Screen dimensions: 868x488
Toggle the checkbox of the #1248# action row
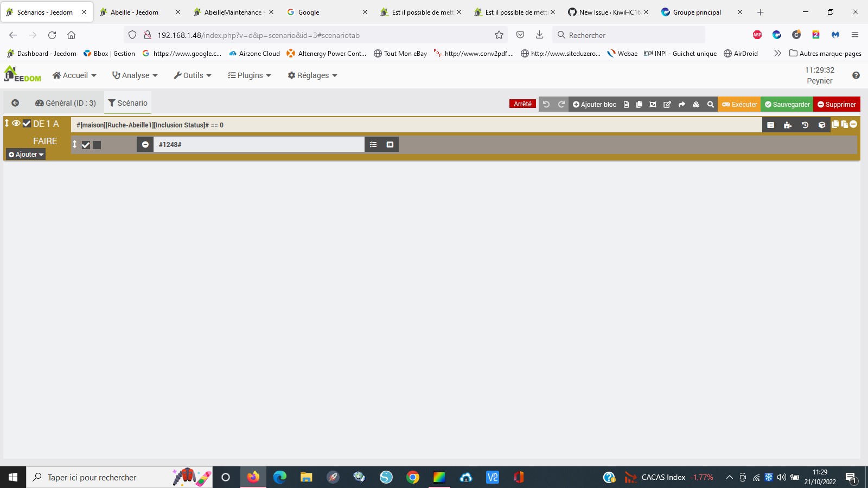tap(86, 145)
